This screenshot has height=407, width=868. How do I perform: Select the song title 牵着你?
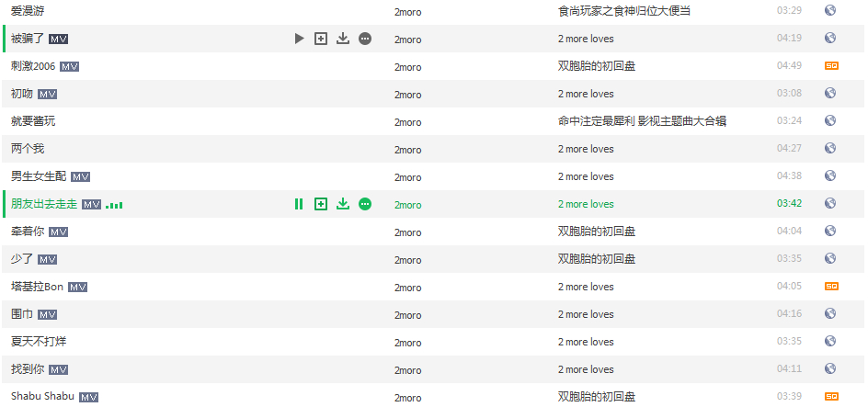coord(28,232)
